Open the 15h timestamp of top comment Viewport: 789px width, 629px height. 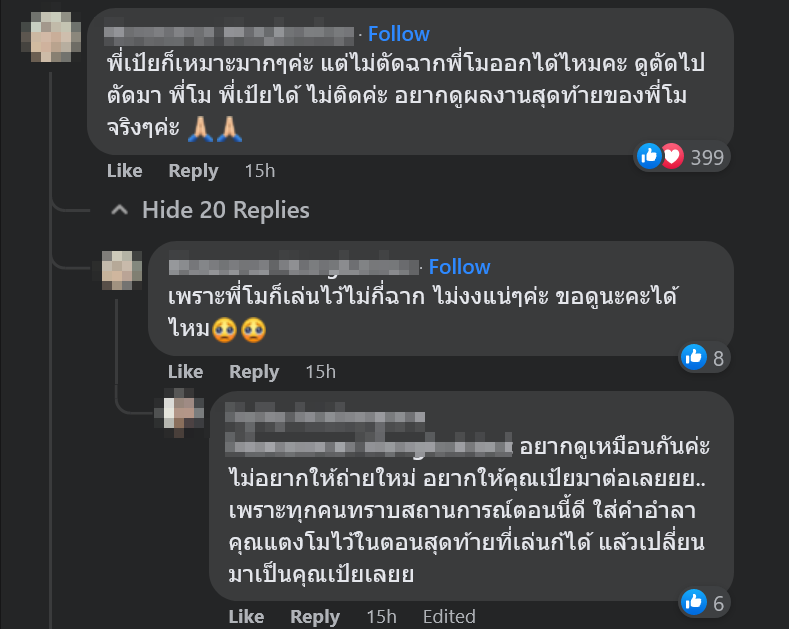[x=260, y=171]
